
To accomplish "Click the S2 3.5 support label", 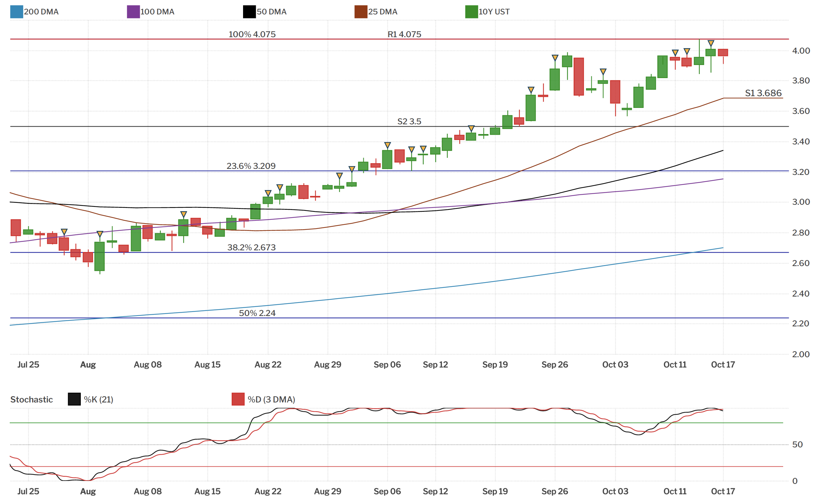I will pyautogui.click(x=409, y=121).
